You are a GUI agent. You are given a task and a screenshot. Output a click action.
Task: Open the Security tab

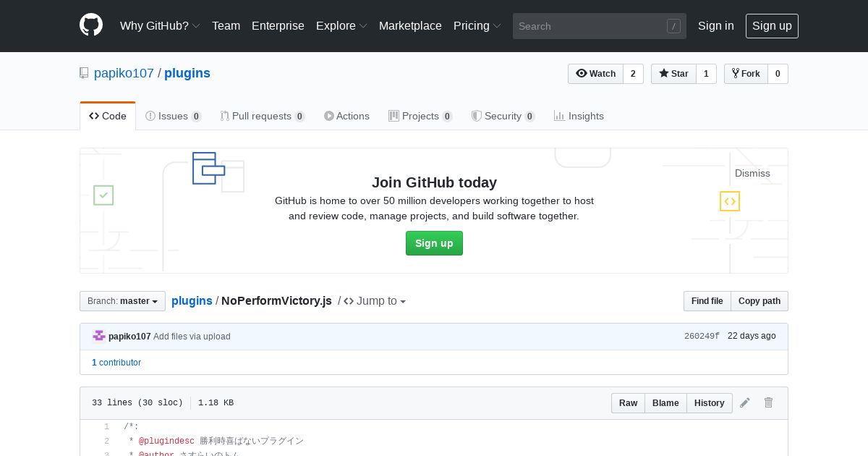[503, 116]
